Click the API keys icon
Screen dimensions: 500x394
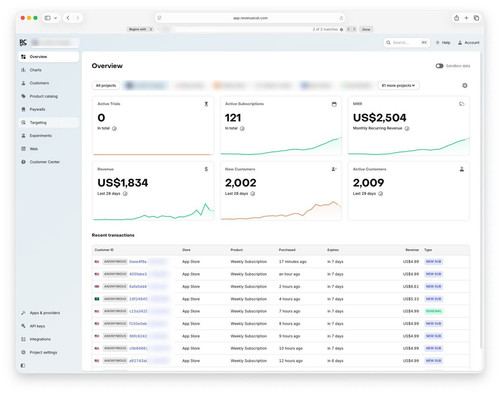click(x=23, y=326)
